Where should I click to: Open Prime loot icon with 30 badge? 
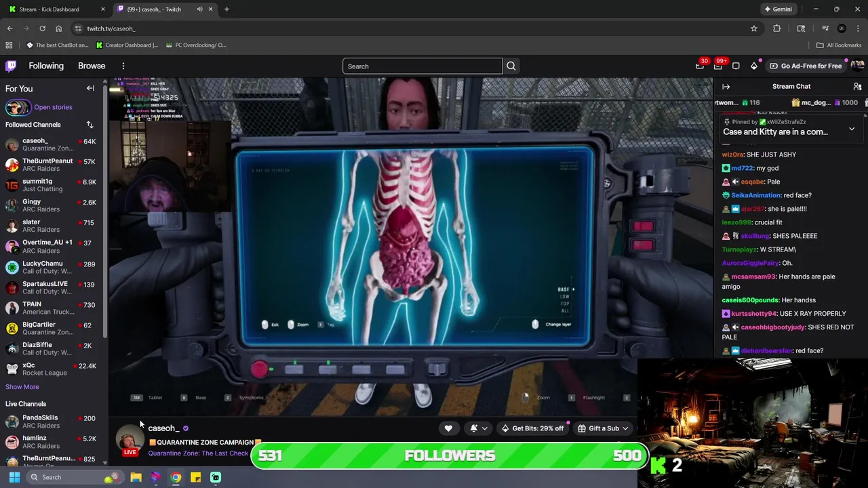coord(700,66)
